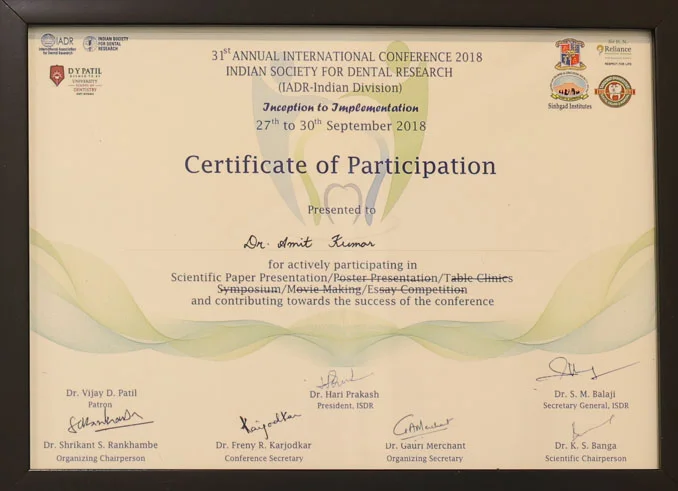Click Karjodkar signature above Conference Secretary
Screen dimensions: 678x491
tap(270, 424)
